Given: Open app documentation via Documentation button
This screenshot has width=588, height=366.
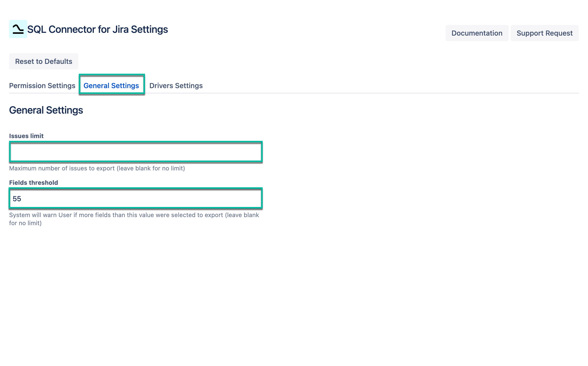Looking at the screenshot, I should 476,33.
